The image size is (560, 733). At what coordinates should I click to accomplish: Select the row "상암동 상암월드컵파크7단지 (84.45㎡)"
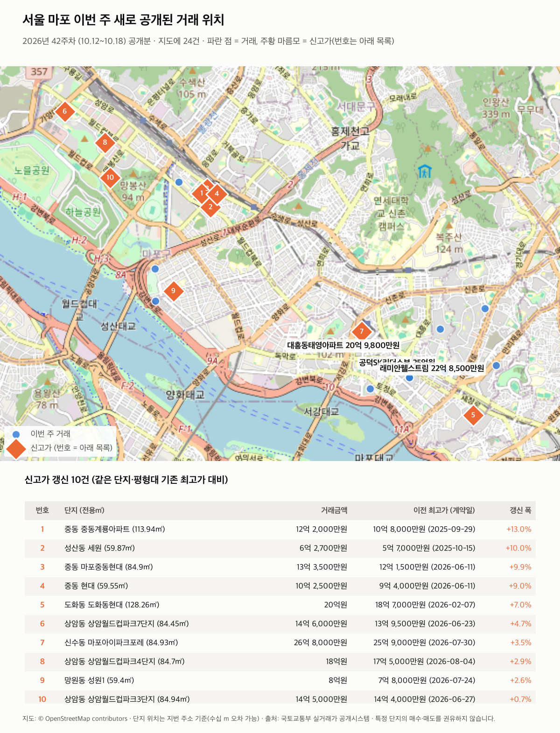pyautogui.click(x=280, y=624)
